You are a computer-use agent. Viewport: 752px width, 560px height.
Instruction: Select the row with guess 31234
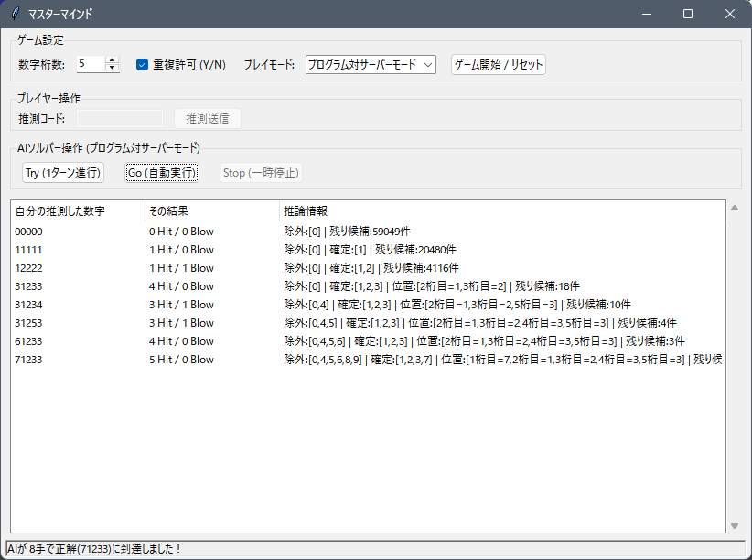coord(368,304)
